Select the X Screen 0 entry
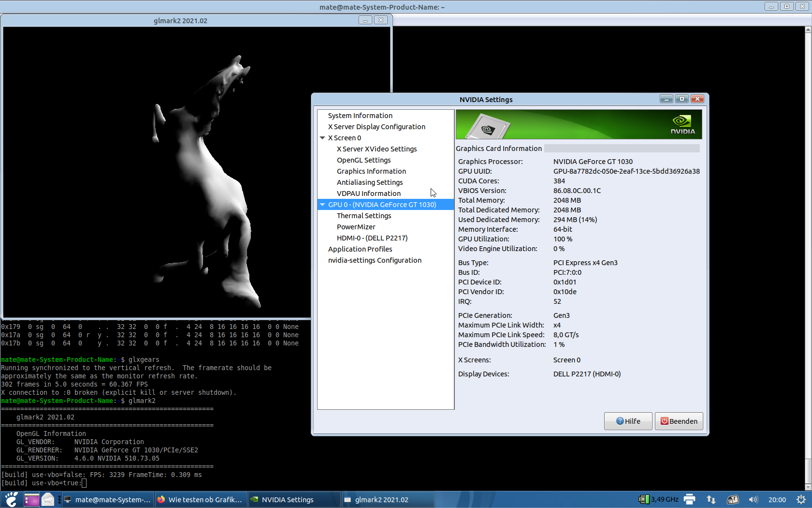The image size is (812, 508). pyautogui.click(x=345, y=138)
